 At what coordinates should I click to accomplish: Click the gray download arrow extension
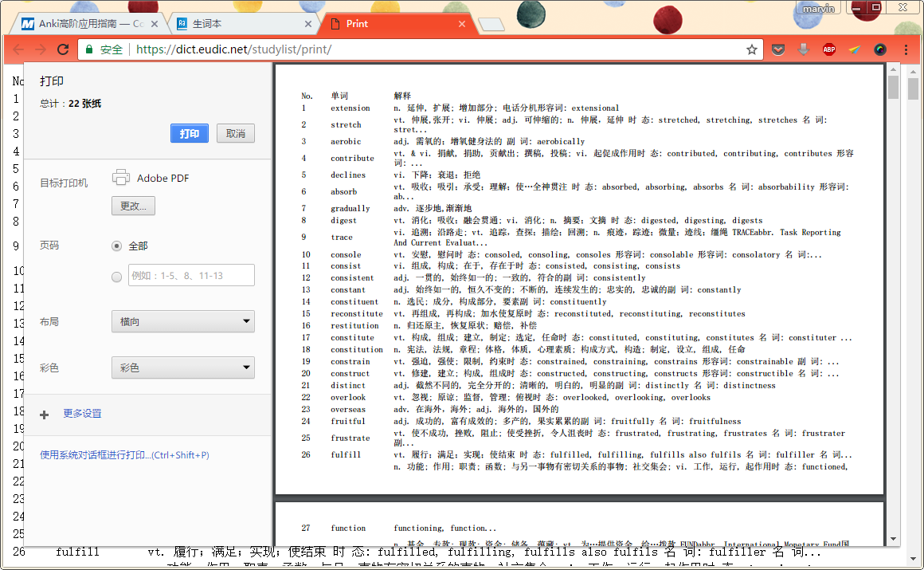click(804, 49)
